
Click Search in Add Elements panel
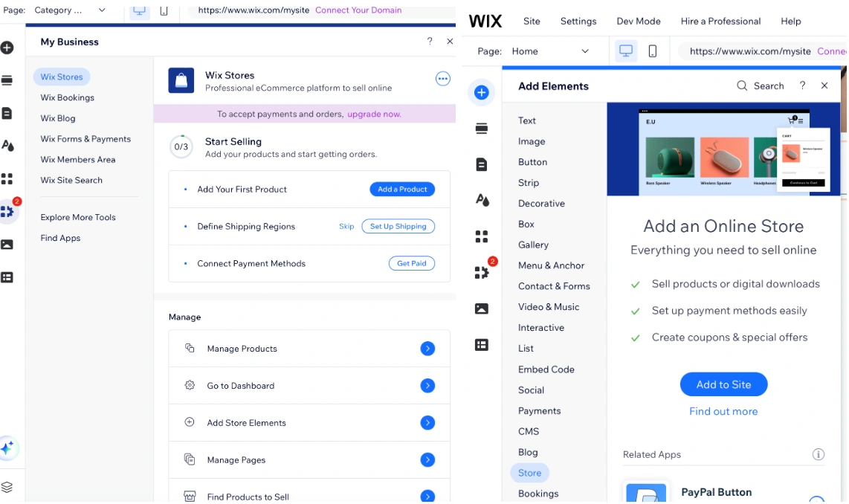[x=761, y=86]
